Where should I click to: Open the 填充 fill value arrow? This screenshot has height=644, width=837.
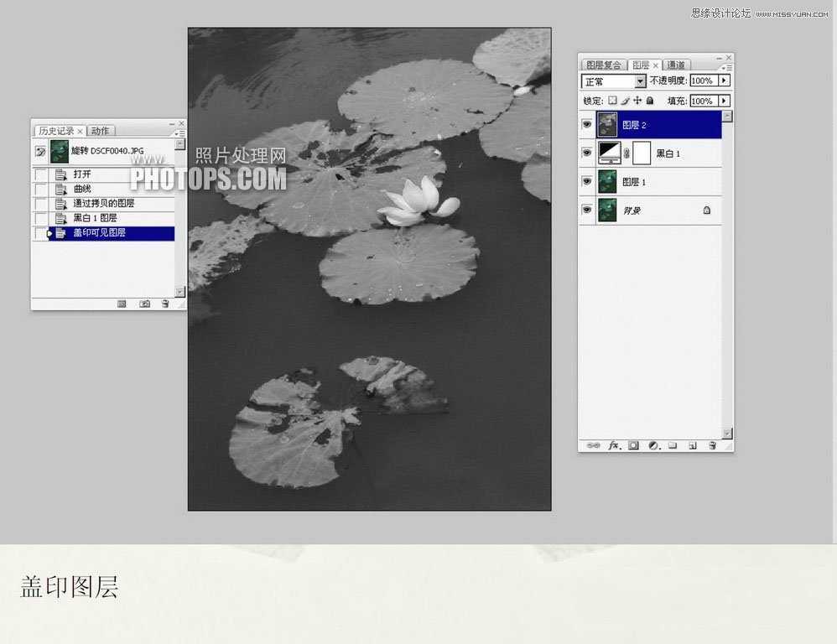725,101
